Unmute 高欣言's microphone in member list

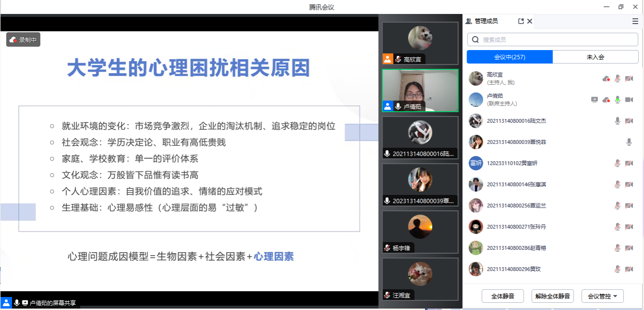(x=618, y=78)
